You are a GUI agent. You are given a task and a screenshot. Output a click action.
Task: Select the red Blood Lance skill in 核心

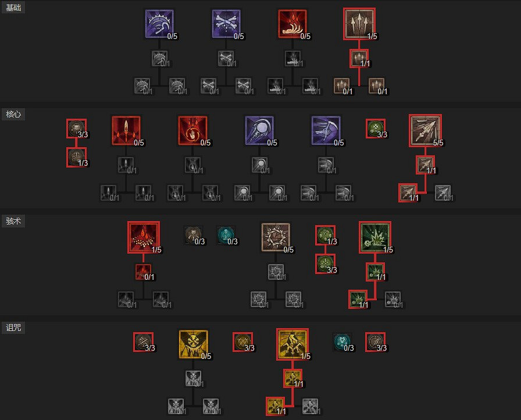click(126, 130)
